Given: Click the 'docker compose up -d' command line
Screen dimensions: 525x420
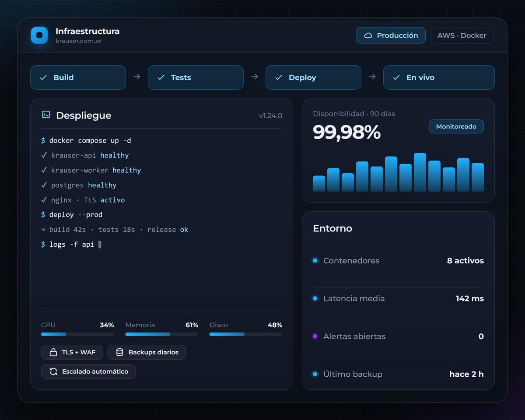Looking at the screenshot, I should coord(86,140).
